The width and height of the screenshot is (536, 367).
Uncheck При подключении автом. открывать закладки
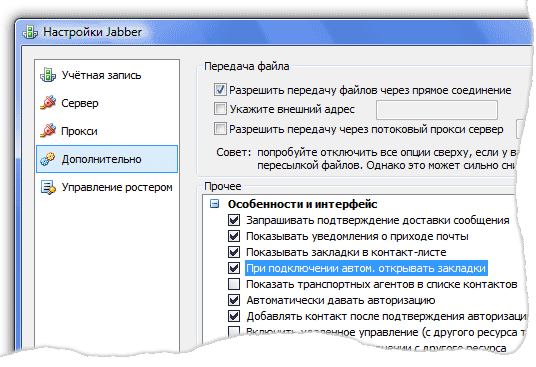(x=234, y=268)
